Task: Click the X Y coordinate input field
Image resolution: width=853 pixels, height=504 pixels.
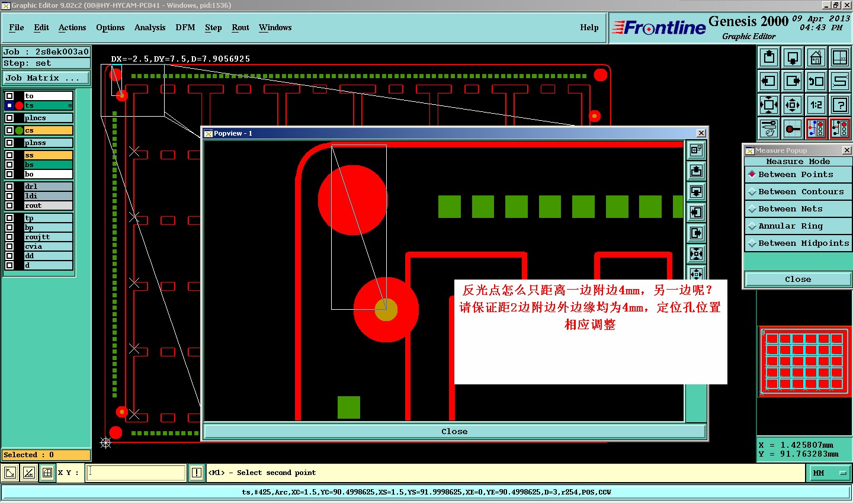Action: click(x=136, y=473)
